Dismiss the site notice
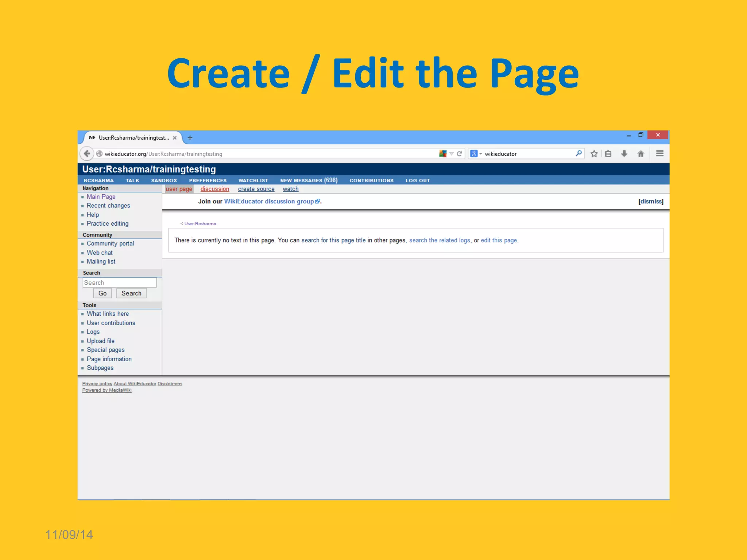 tap(651, 201)
